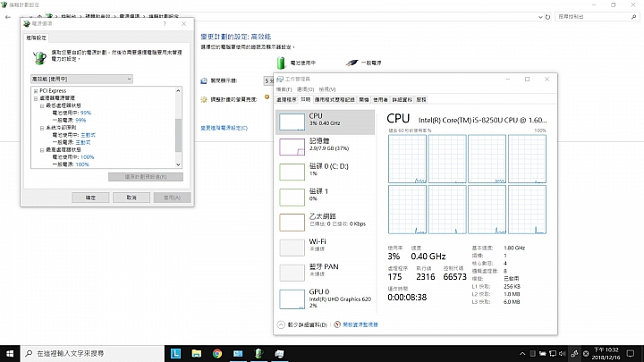Viewport: 644px width, 362px height.
Task: Open the Windows Start menu
Action: [x=10, y=353]
